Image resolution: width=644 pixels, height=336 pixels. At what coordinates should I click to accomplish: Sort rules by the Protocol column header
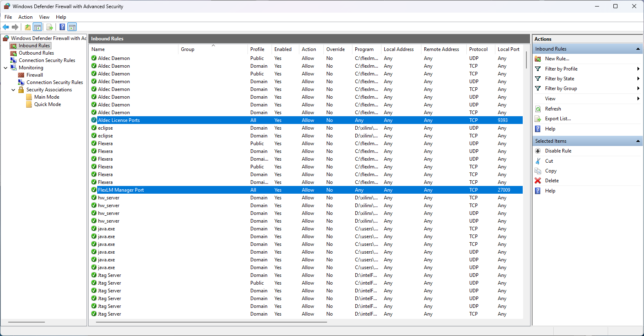478,49
